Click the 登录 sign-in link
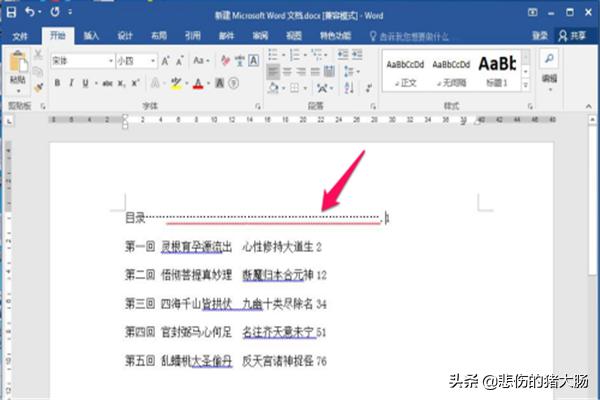Viewport: 600px width, 400px height. 540,35
